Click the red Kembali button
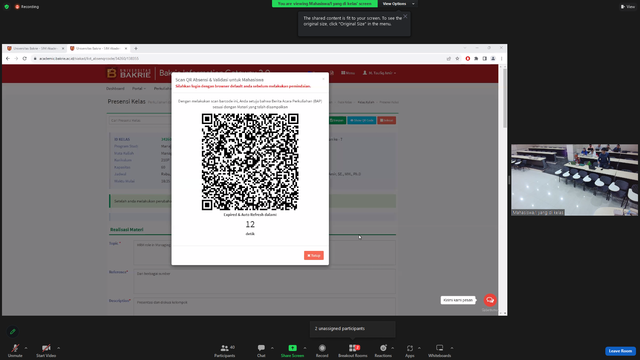Viewport: 640px width, 360px height. click(x=387, y=120)
